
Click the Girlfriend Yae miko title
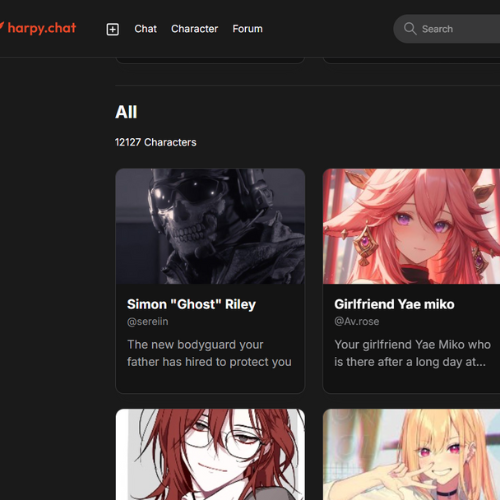coord(394,304)
